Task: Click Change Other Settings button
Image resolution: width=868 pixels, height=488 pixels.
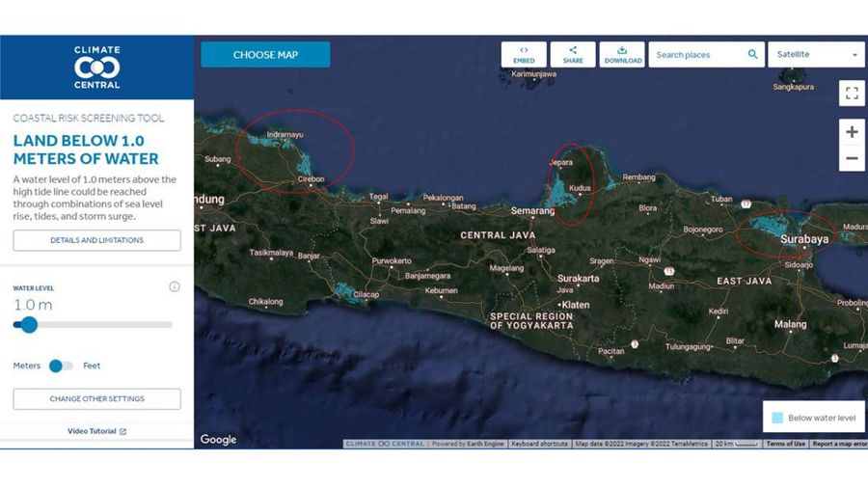Action: click(96, 398)
